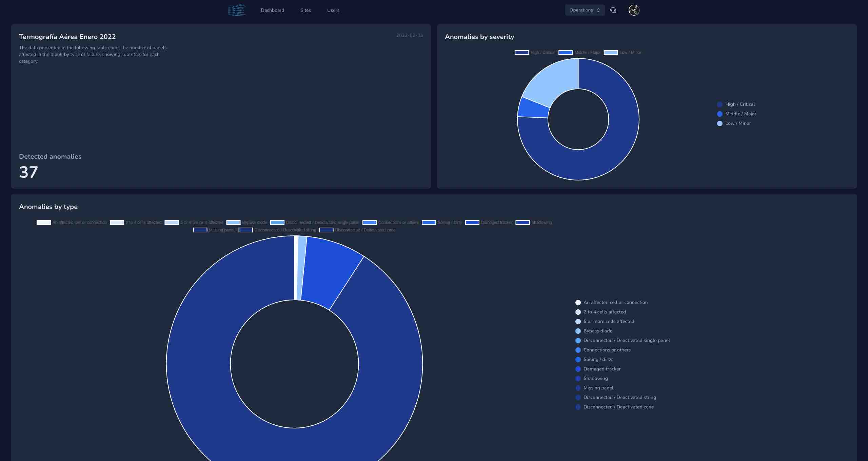The height and width of the screenshot is (461, 868).
Task: Open the support headset icon
Action: click(x=613, y=10)
